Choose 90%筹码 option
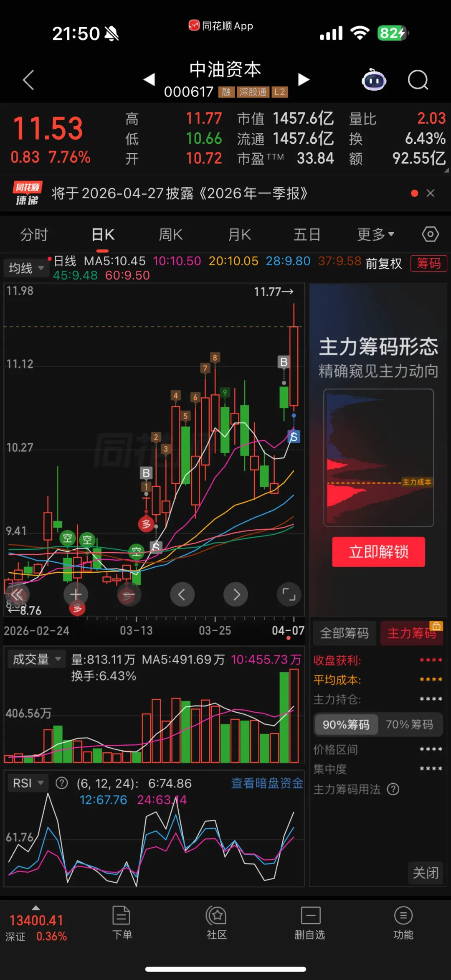Image resolution: width=451 pixels, height=980 pixels. point(346,724)
